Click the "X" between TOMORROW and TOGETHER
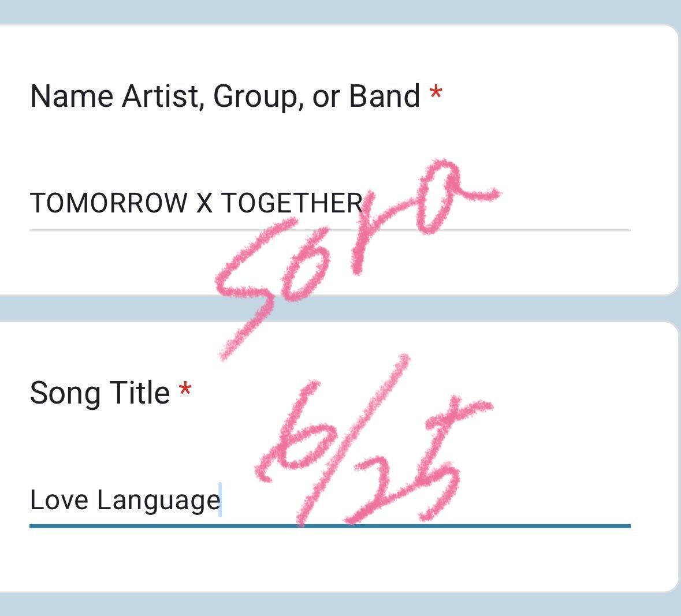This screenshot has width=681, height=616. tap(204, 203)
